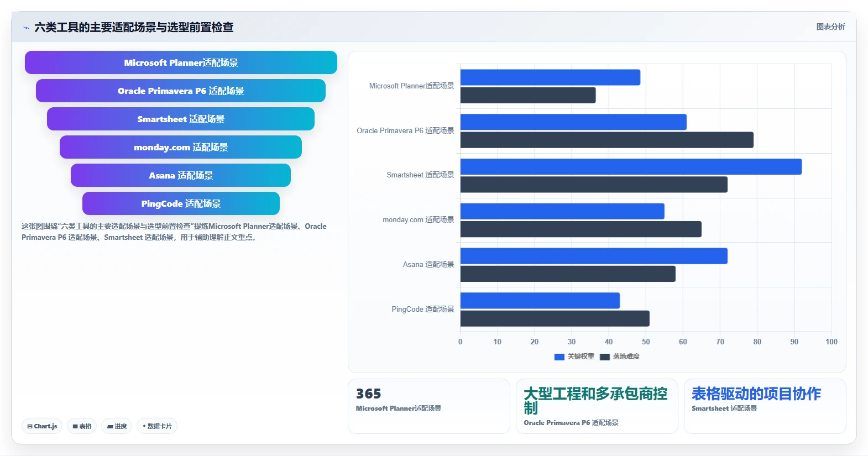
Task: Toggle the 关键权重 legend swatch
Action: (x=559, y=357)
